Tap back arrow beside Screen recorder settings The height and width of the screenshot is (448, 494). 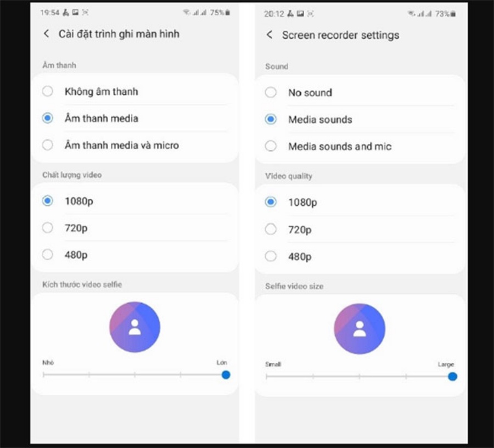[x=270, y=35]
